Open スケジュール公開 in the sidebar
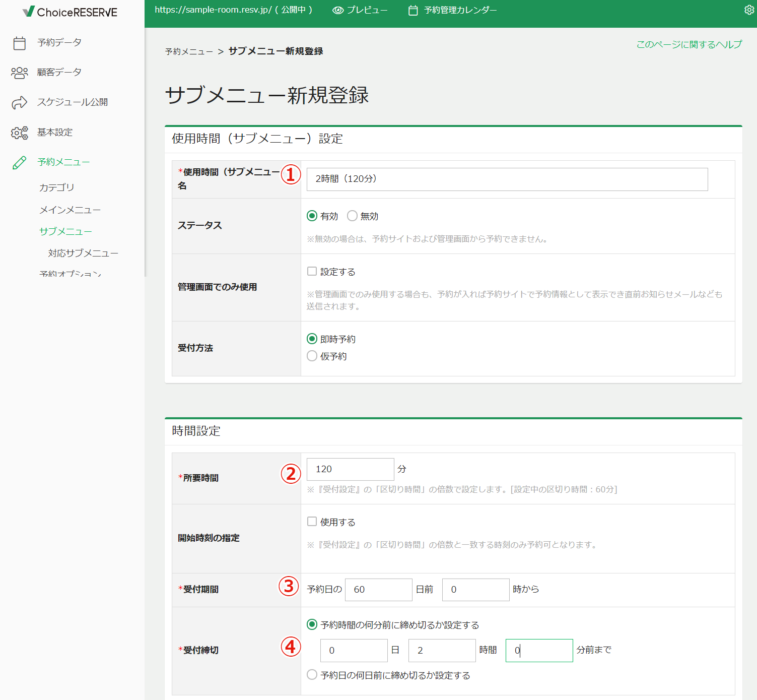The width and height of the screenshot is (757, 700). (72, 102)
